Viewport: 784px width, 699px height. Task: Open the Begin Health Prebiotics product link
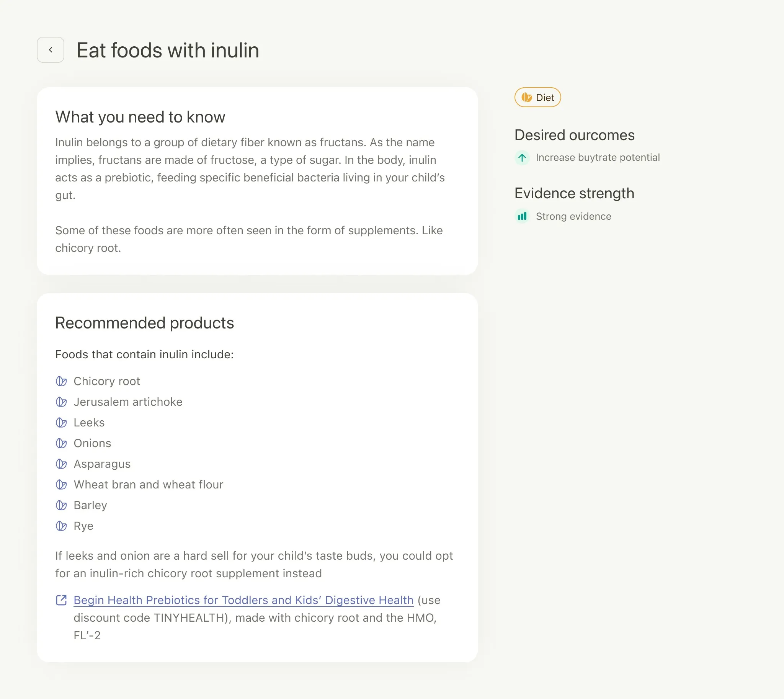pyautogui.click(x=243, y=600)
